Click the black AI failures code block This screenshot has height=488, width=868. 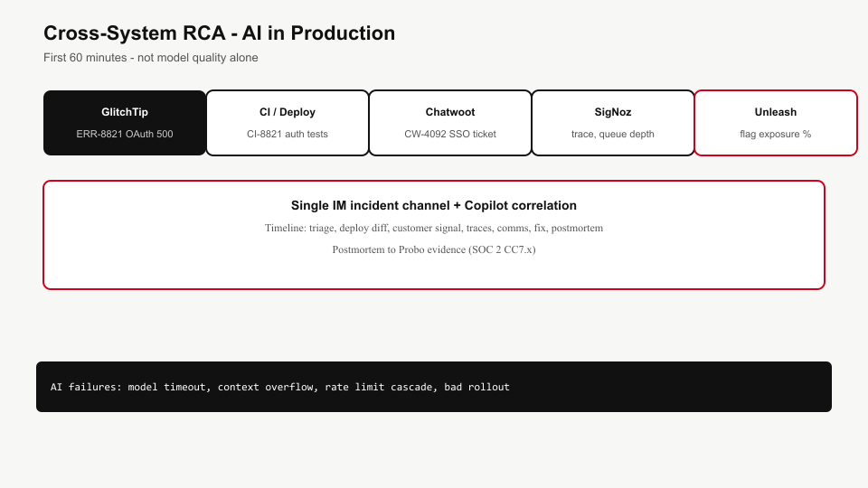pos(434,387)
